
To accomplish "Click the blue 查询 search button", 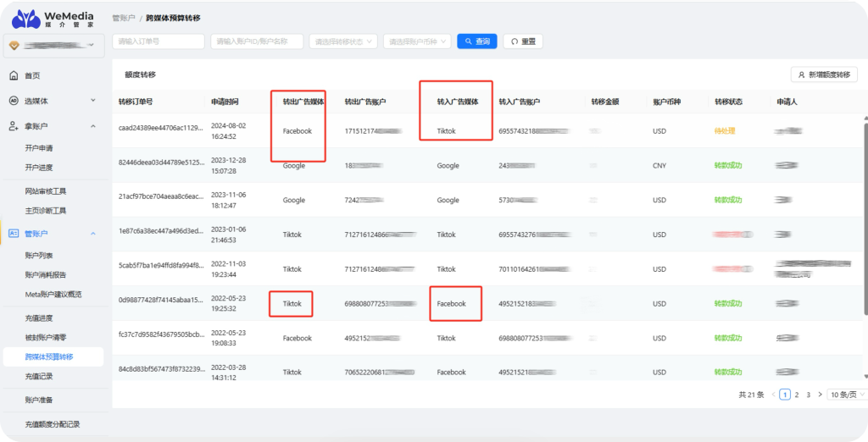I will tap(476, 41).
